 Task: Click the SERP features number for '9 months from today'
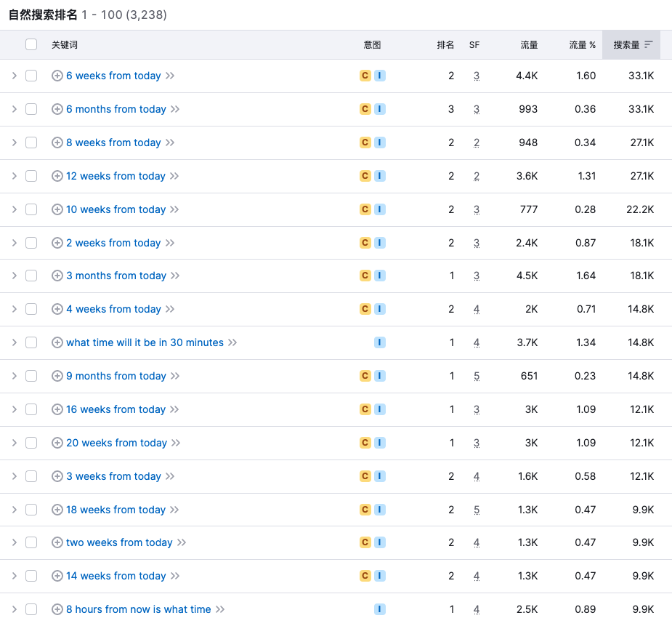point(477,376)
